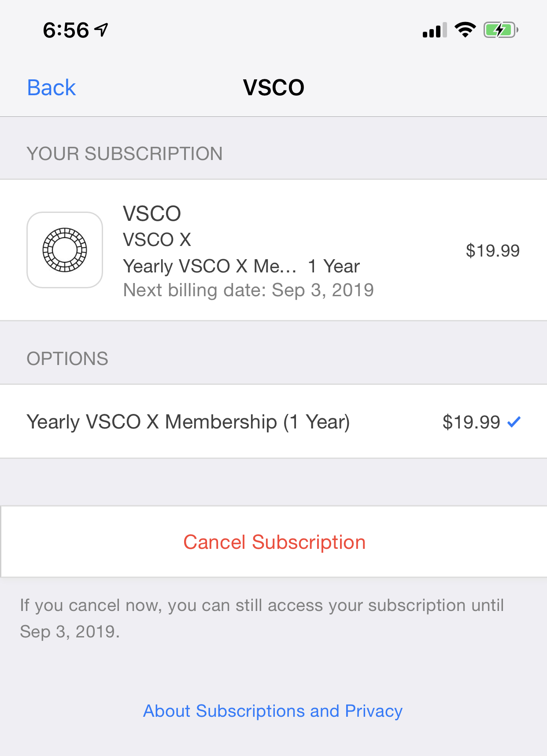Tap the Wi-Fi status icon
Screen dimensions: 547x756
[465, 30]
